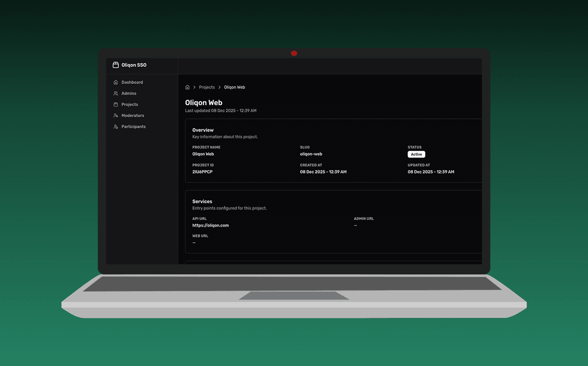Click the Participants user icon in sidebar
This screenshot has height=366, width=588.
pyautogui.click(x=116, y=126)
